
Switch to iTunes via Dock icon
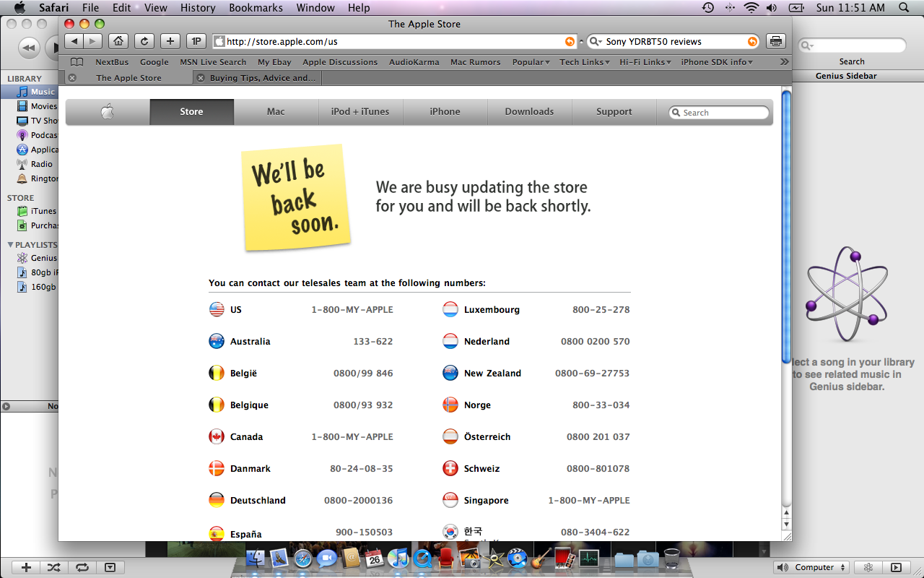[x=398, y=558]
